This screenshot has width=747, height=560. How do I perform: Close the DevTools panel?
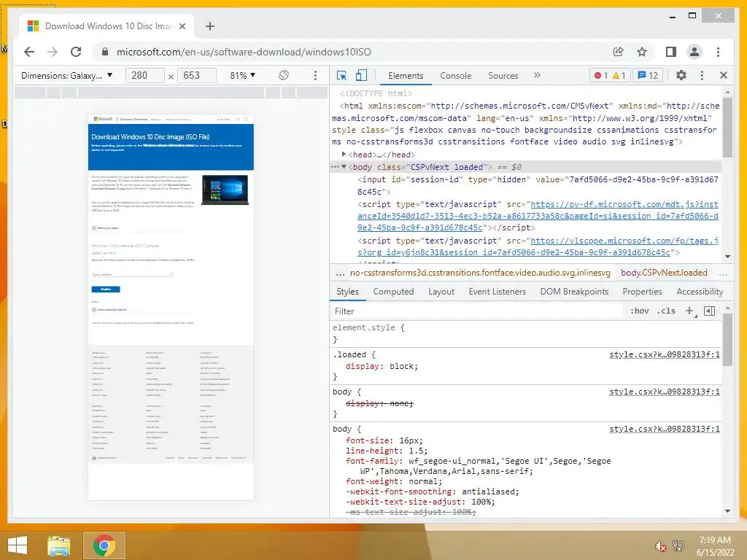[724, 75]
